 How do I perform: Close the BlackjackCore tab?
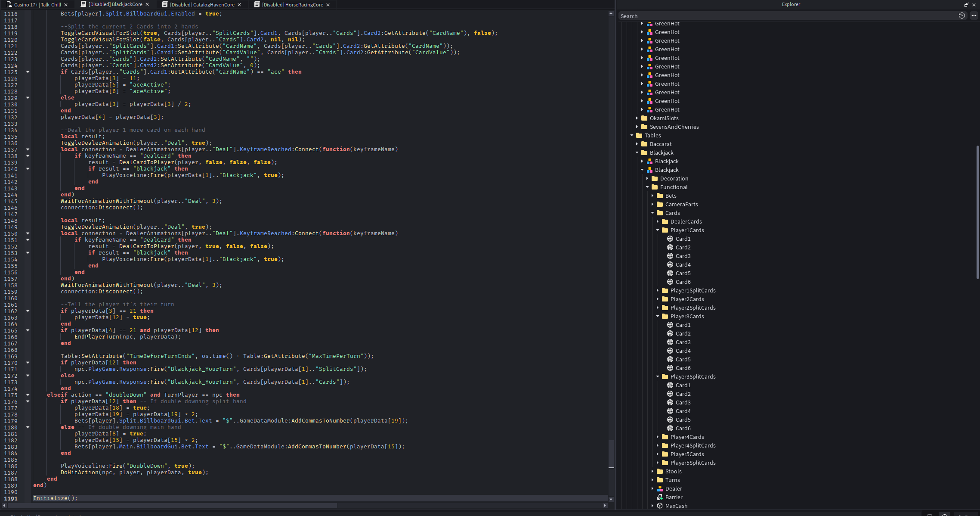[x=147, y=5]
